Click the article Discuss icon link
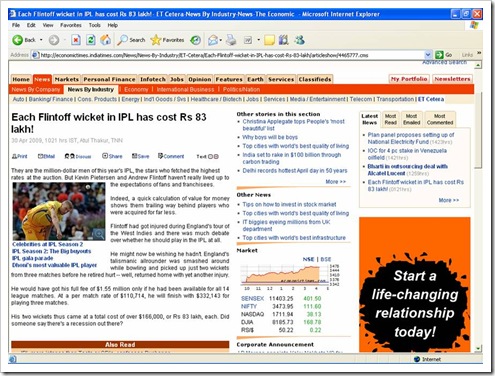Image resolution: width=495 pixels, height=376 pixels. (78, 156)
